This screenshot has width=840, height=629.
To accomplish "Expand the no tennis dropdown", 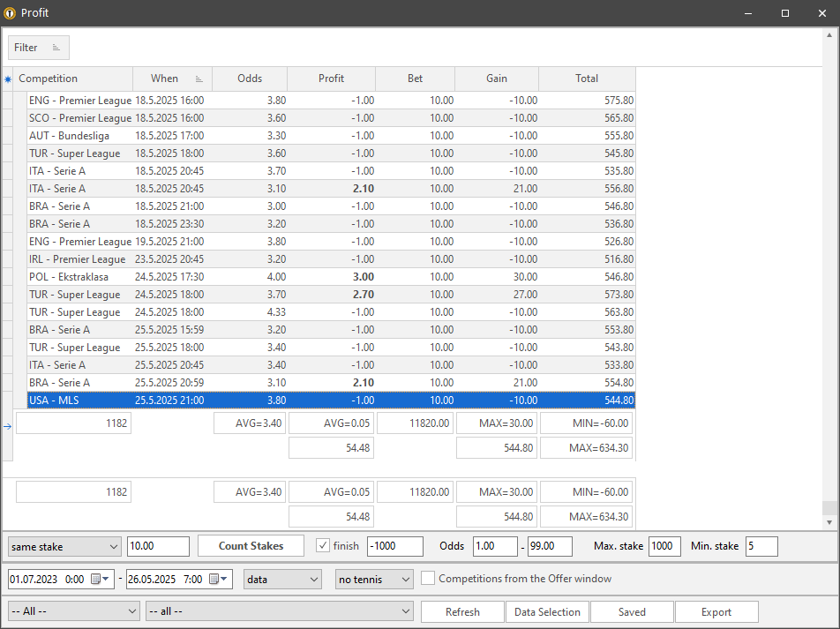I will (375, 580).
